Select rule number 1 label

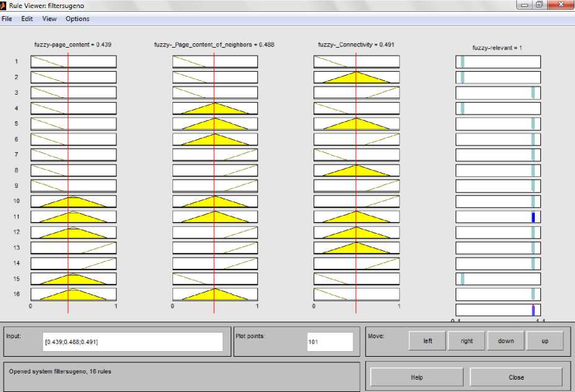(x=17, y=62)
